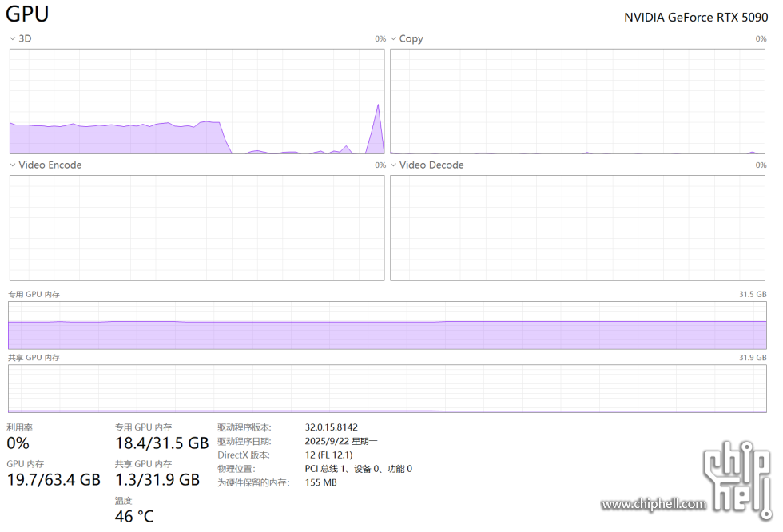This screenshot has height=532, width=783.
Task: Select driver version 32.0.15.8142 text
Action: [331, 427]
